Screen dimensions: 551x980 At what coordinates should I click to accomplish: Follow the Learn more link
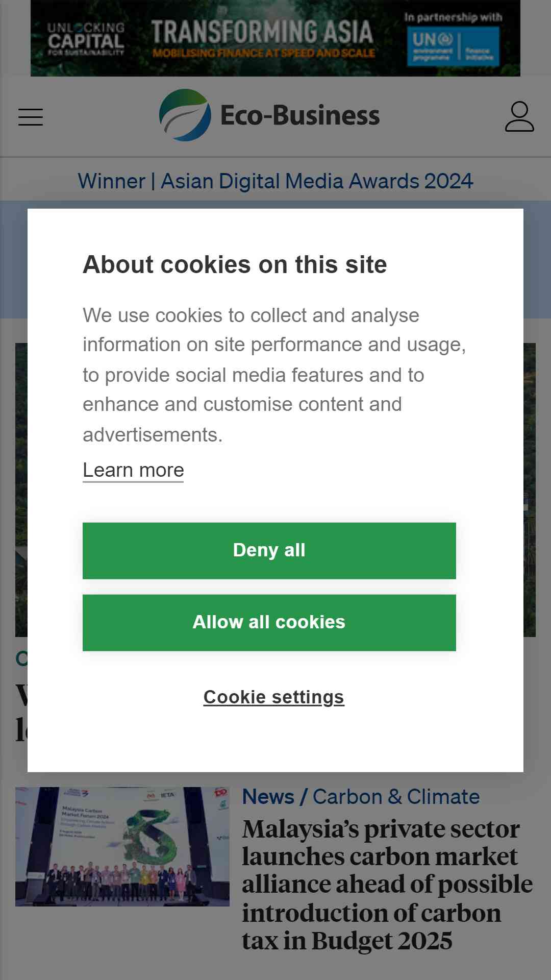pos(133,470)
